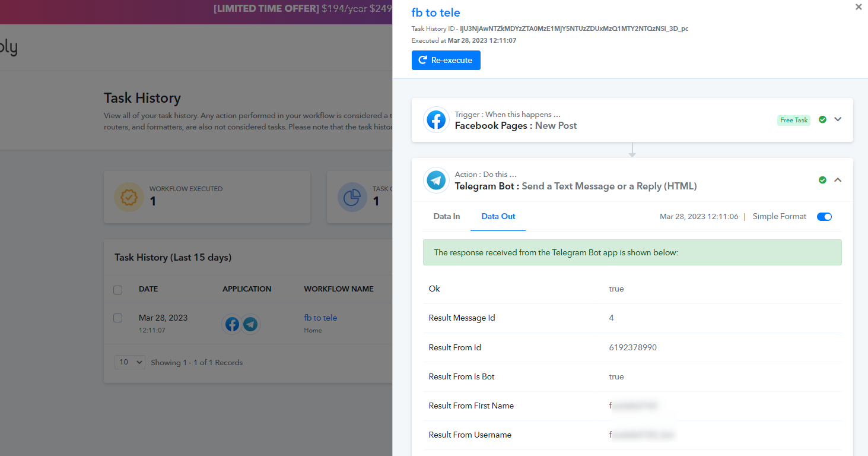Click the Facebook Pages trigger icon

[x=436, y=120]
